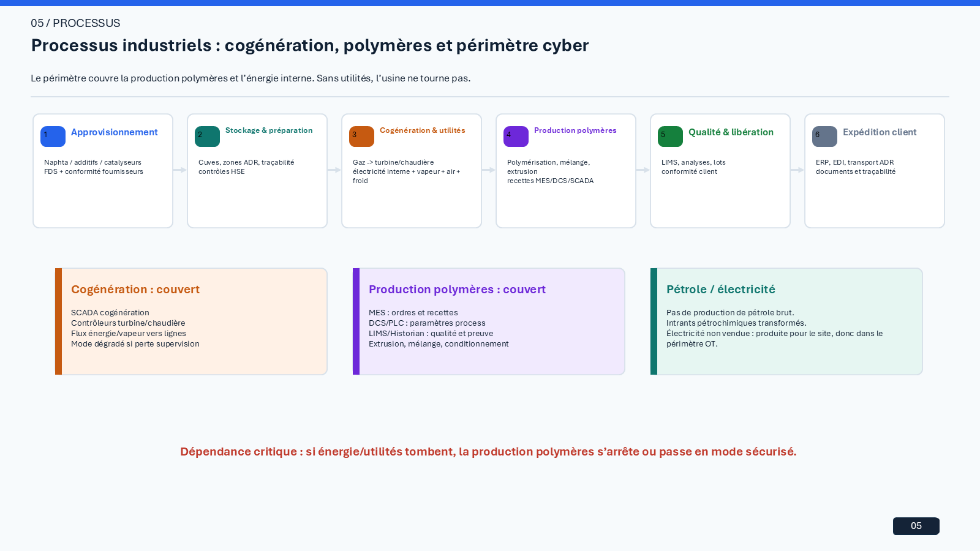Select the Stockage & préparation heading
The width and height of the screenshot is (980, 551).
[269, 130]
